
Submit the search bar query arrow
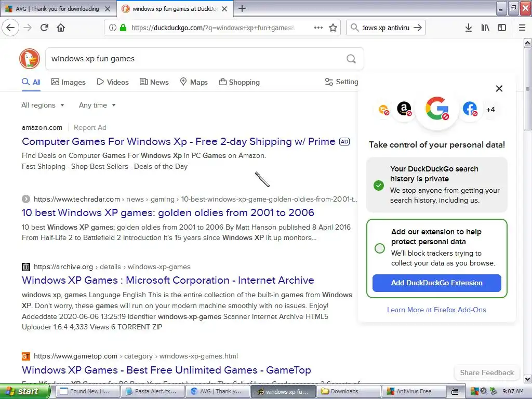418,28
